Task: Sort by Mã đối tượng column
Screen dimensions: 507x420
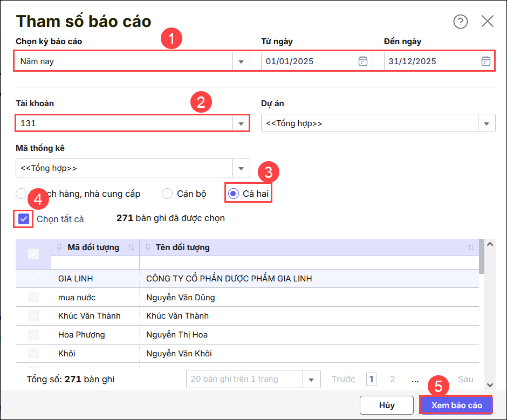Action: click(x=131, y=248)
